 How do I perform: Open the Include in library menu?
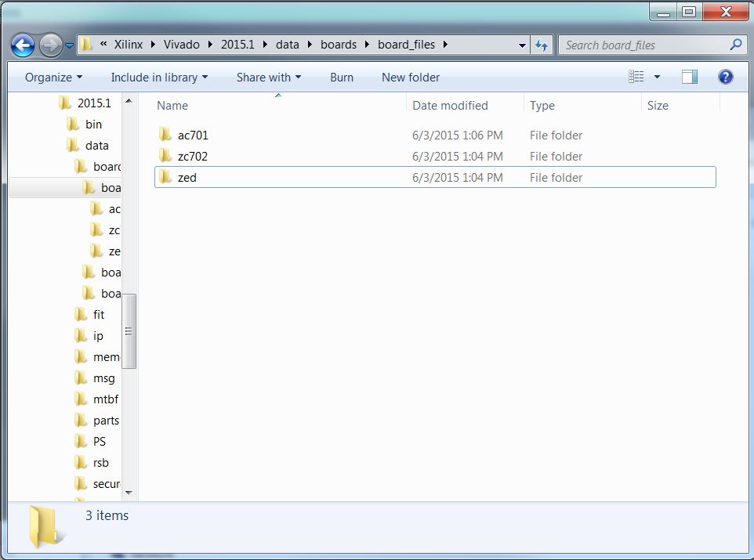pos(159,78)
